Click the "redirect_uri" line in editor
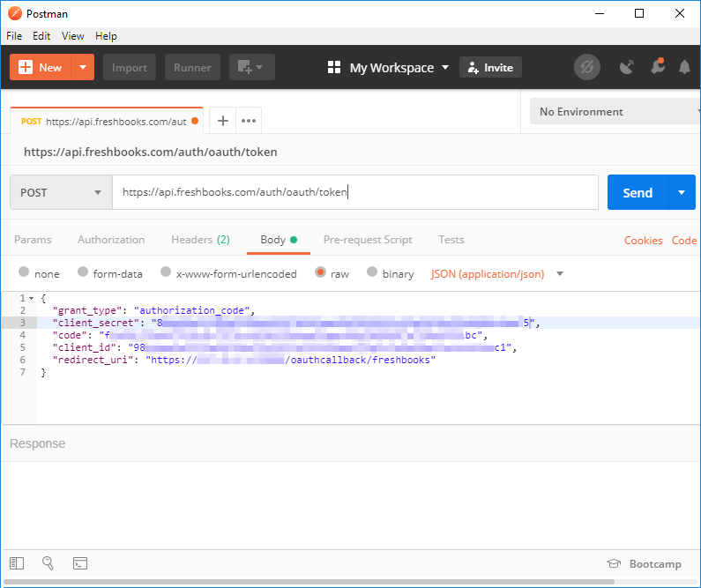701x588 pixels. [243, 361]
